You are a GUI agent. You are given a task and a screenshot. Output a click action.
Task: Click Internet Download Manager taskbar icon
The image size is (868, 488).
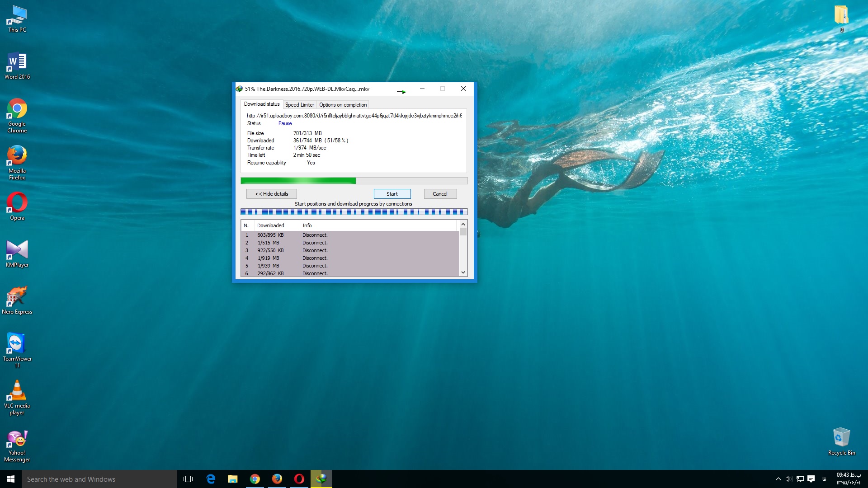[321, 479]
